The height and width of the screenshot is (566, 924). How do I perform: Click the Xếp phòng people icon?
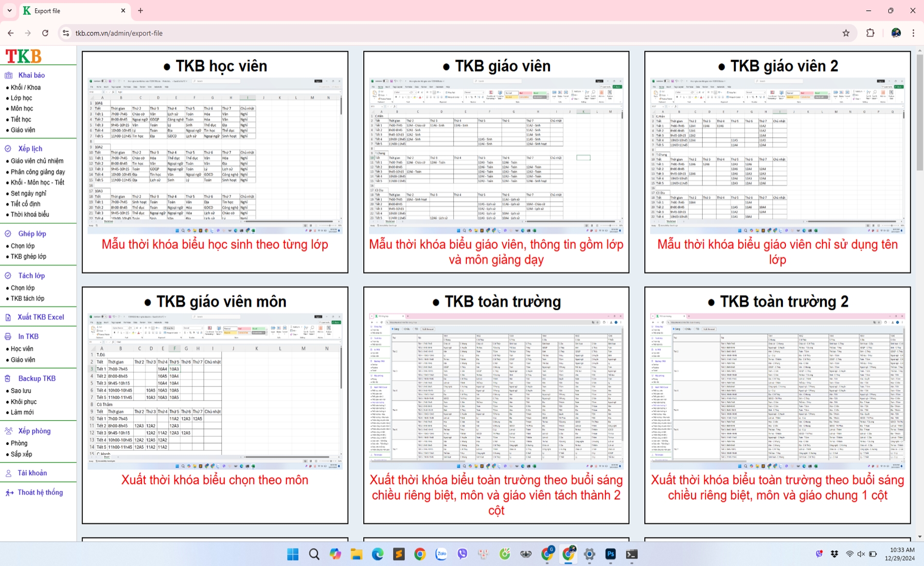coord(8,431)
